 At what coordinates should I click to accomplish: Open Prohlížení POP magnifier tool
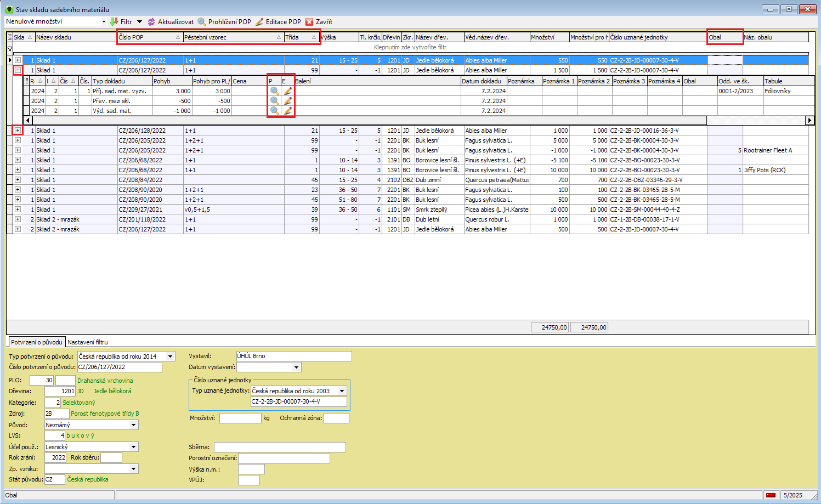[x=202, y=22]
